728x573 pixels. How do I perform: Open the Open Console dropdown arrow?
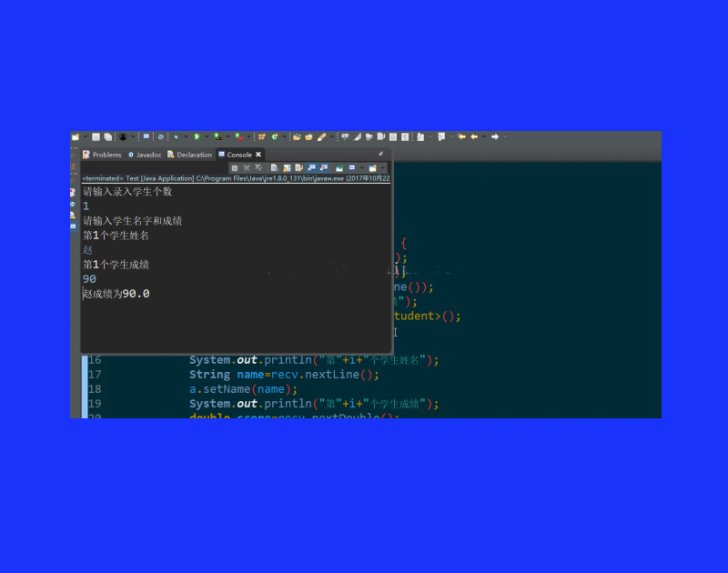(382, 168)
